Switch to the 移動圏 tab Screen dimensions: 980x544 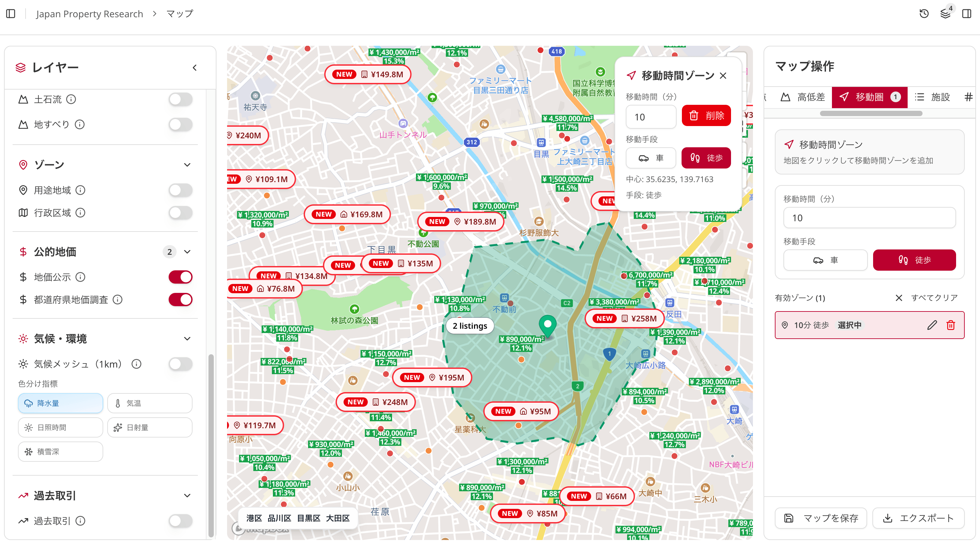point(869,97)
